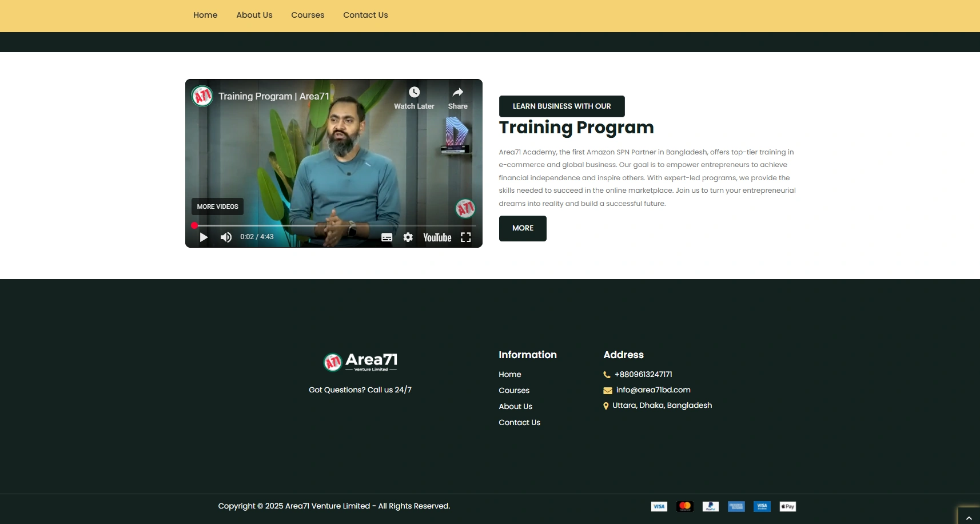Click the info@area71bd.com email link
980x524 pixels.
tap(653, 390)
